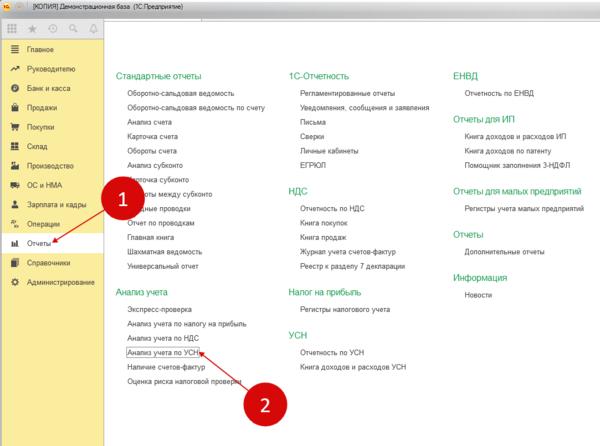Click the Главное hamburger icon
600x446 pixels.
pyautogui.click(x=15, y=49)
